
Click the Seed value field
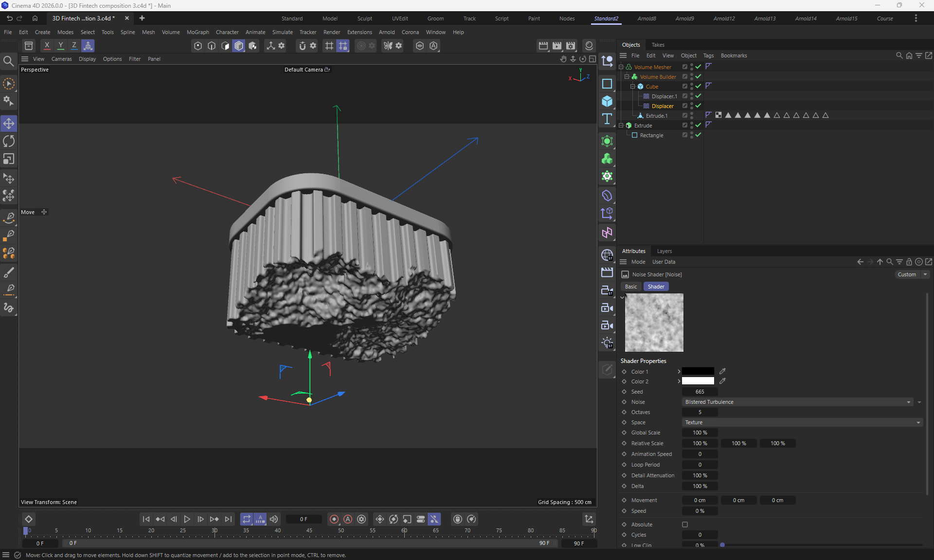700,392
